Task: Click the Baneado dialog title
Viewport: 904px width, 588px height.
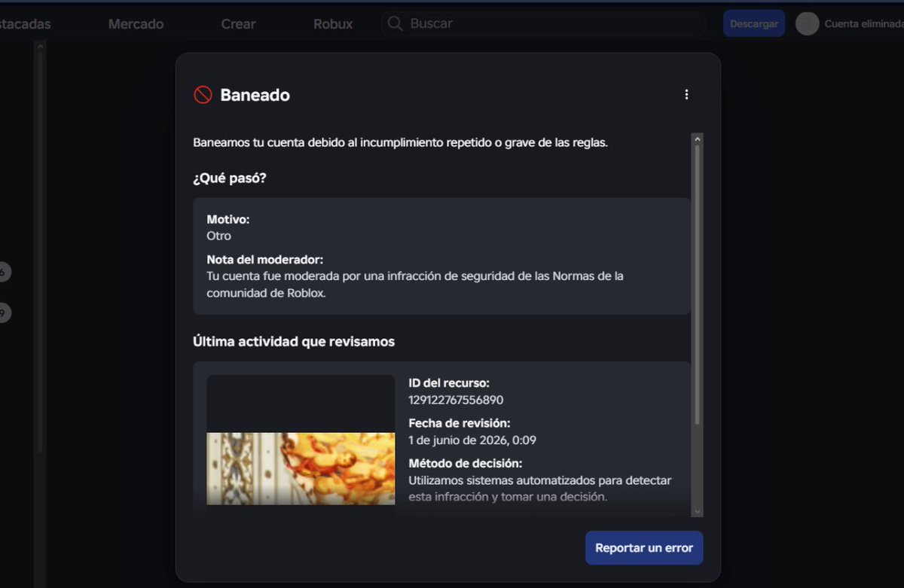Action: tap(255, 95)
